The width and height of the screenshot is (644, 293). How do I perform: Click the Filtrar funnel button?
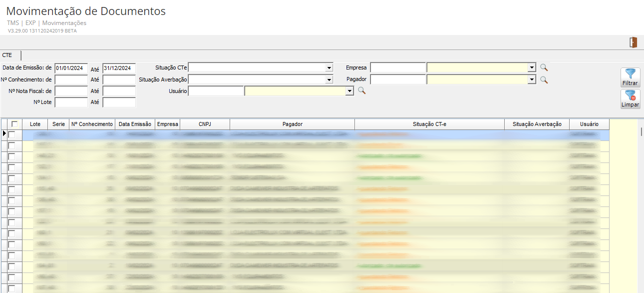[630, 77]
